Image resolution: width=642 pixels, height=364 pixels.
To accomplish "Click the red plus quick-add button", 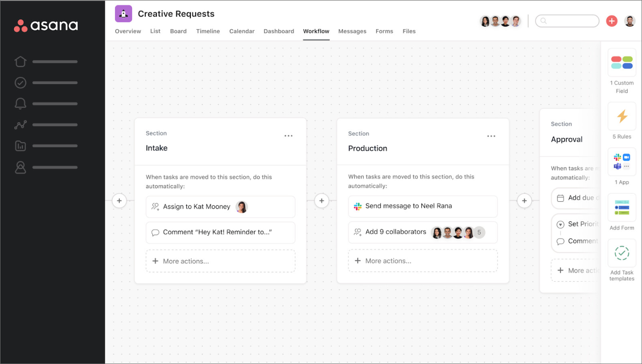I will [612, 21].
